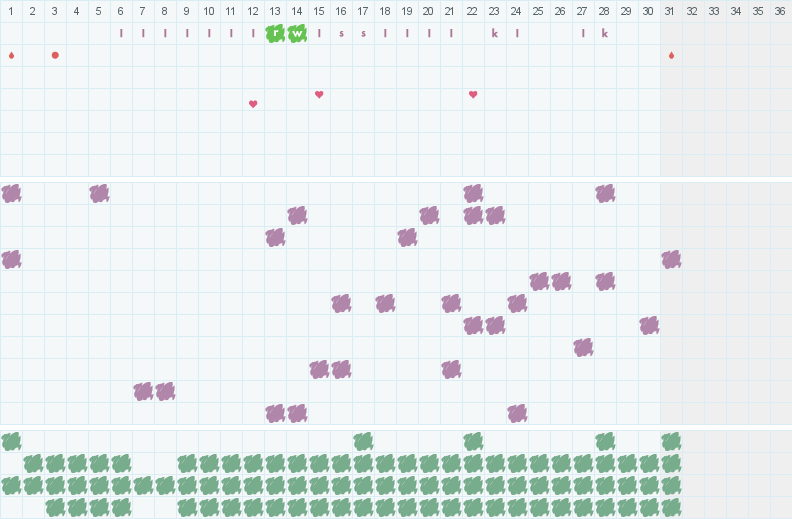This screenshot has width=792, height=519.
Task: Click the purple scribble in day 7 column
Action: [143, 391]
